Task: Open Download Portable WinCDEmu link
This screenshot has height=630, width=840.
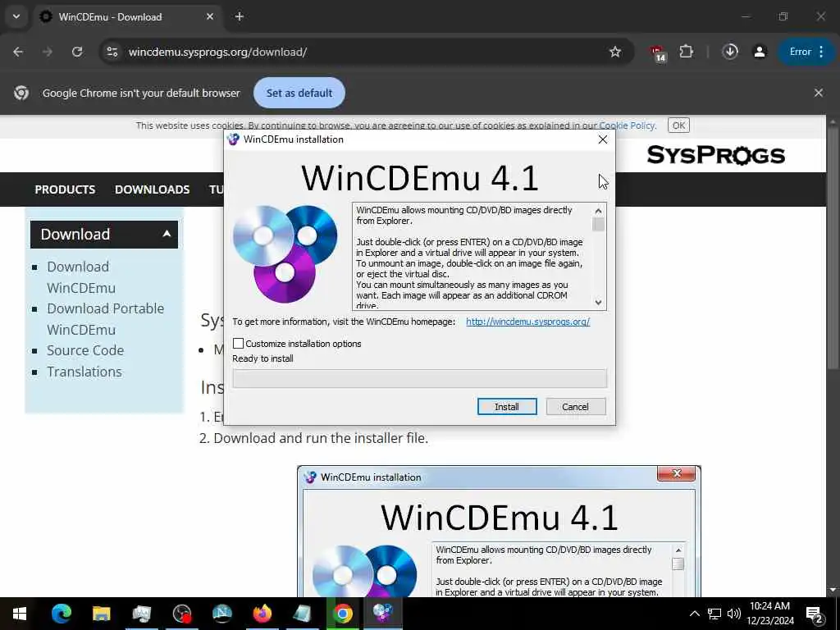Action: [x=106, y=319]
